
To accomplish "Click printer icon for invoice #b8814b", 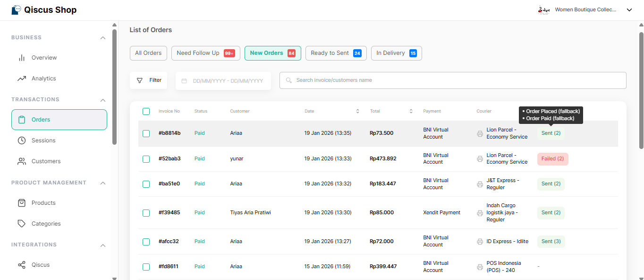I will pyautogui.click(x=480, y=133).
